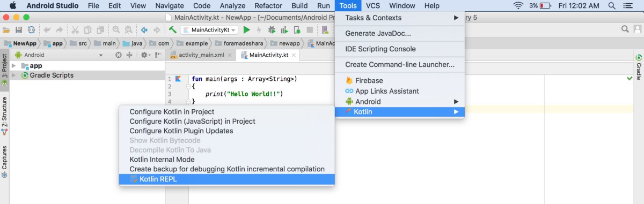
Task: Click the Debug app bug icon
Action: [272, 29]
